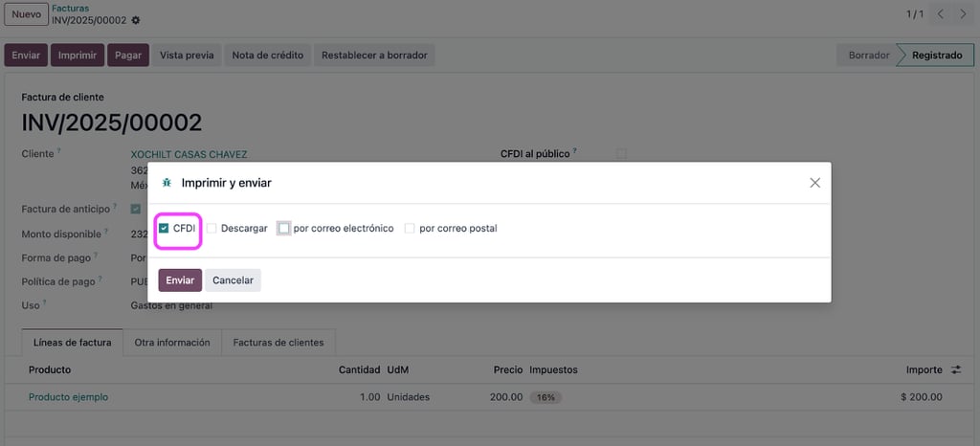Go to next record arrow
Screen dimensions: 980x446
(963, 14)
